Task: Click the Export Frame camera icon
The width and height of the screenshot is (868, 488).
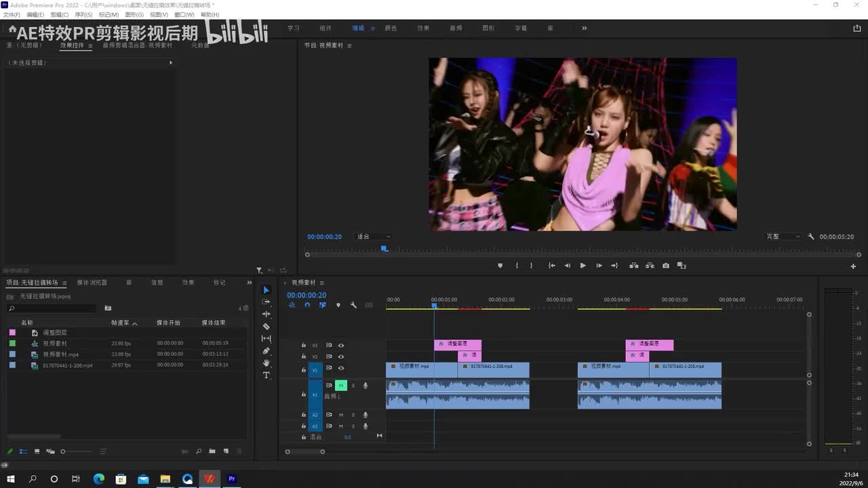Action: 666,266
